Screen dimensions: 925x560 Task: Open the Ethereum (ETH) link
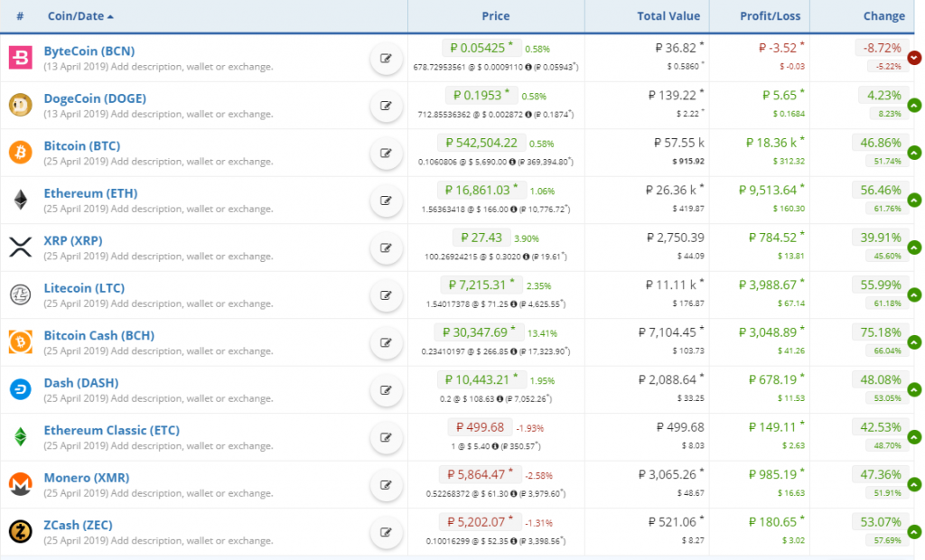(x=90, y=193)
